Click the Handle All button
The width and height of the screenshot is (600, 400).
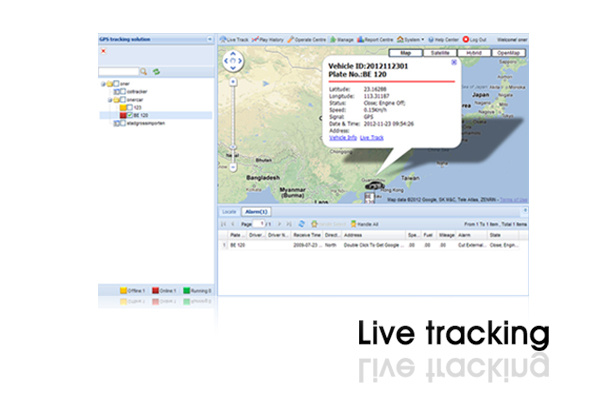point(364,224)
